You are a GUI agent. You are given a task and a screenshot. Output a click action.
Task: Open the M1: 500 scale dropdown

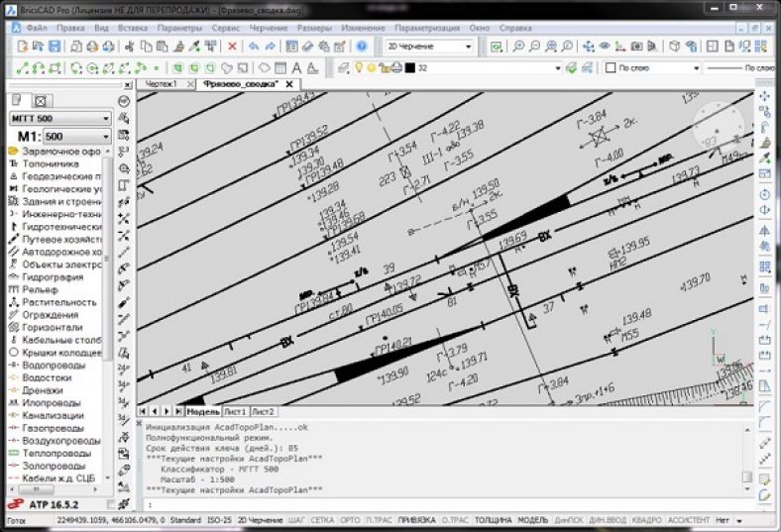click(x=75, y=135)
